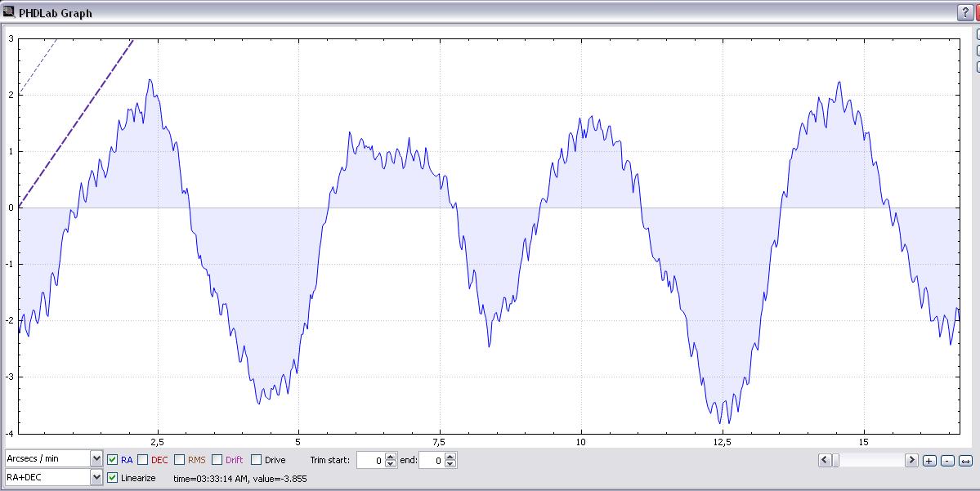Image resolution: width=980 pixels, height=491 pixels.
Task: Decrease the Trim start value
Action: (x=391, y=464)
